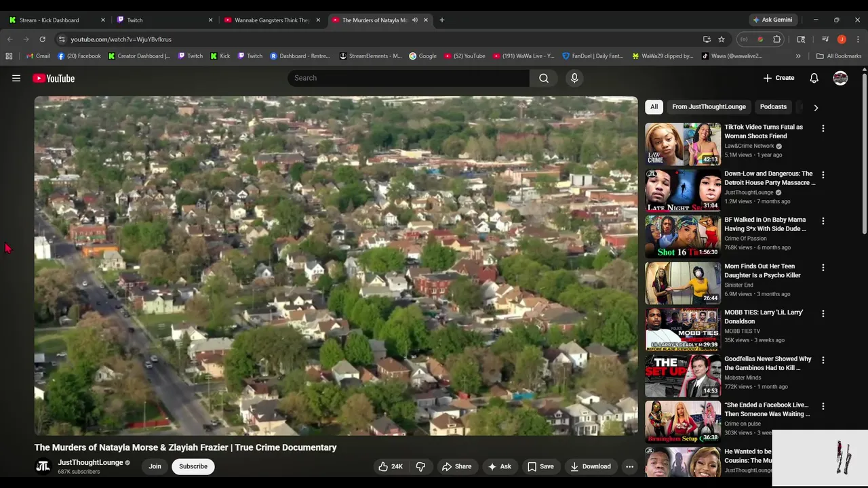This screenshot has height=488, width=868.
Task: Go back with browser back arrow
Action: click(9, 39)
